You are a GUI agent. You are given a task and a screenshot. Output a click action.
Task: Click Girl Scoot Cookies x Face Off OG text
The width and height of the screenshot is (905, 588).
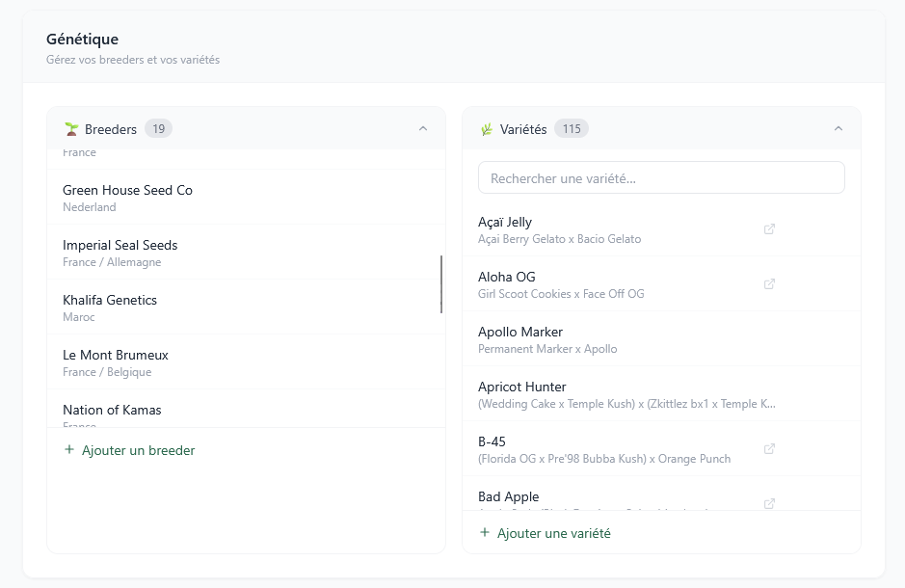click(561, 294)
